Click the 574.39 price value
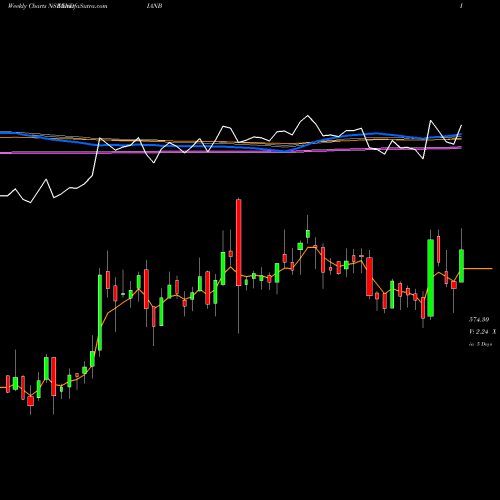500x500 pixels. tap(479, 320)
